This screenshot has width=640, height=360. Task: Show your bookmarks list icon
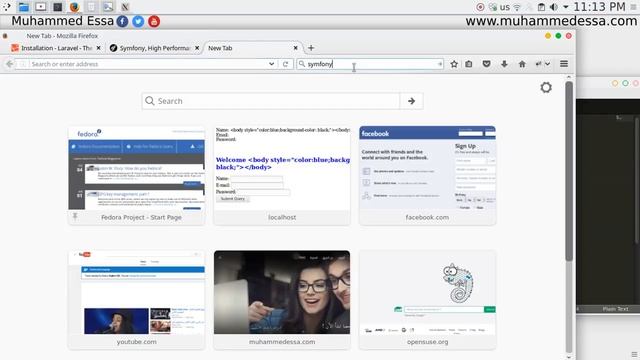pyautogui.click(x=469, y=64)
